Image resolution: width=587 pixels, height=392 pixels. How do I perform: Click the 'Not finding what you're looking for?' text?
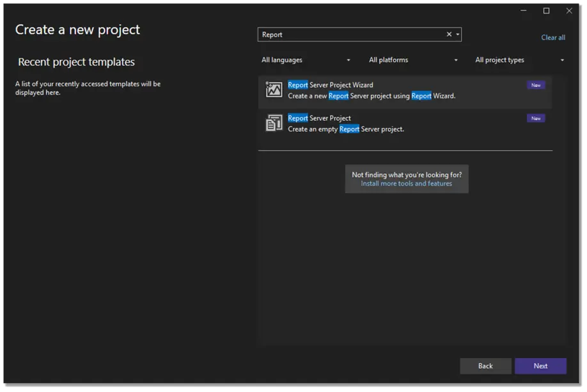tap(407, 175)
